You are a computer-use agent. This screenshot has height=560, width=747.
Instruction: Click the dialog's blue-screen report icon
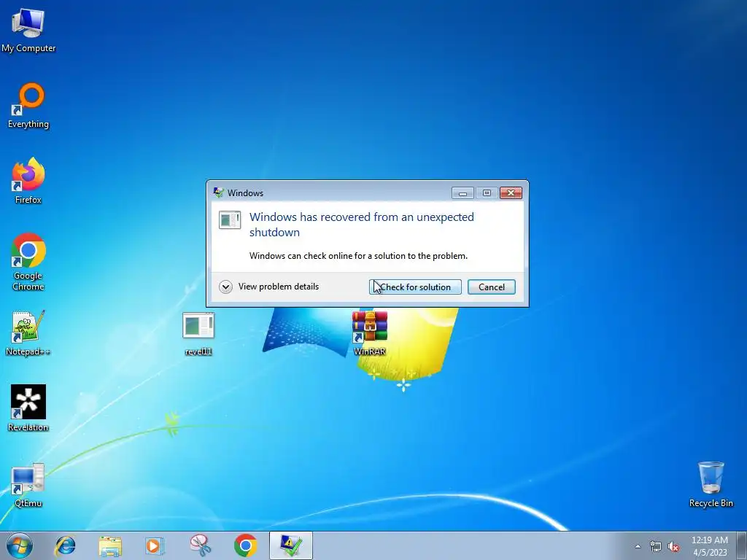[x=230, y=220]
